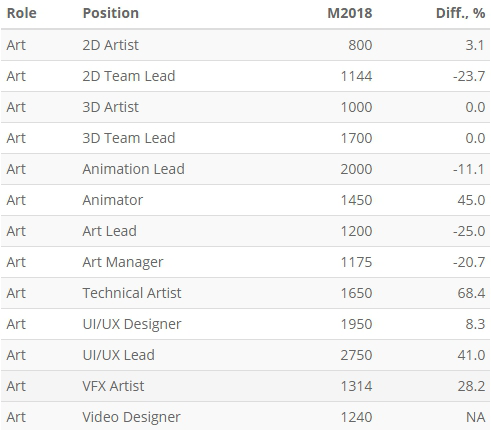Select the 68.4 difference value

pyautogui.click(x=471, y=293)
